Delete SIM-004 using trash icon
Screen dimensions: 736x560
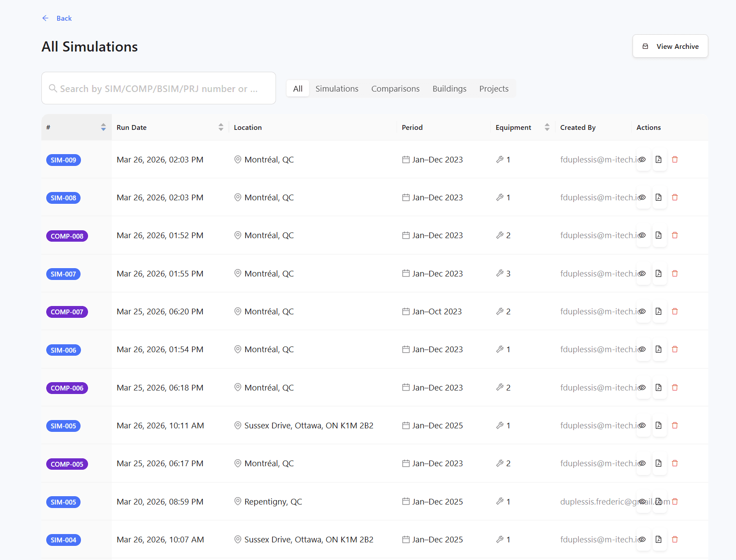tap(675, 539)
